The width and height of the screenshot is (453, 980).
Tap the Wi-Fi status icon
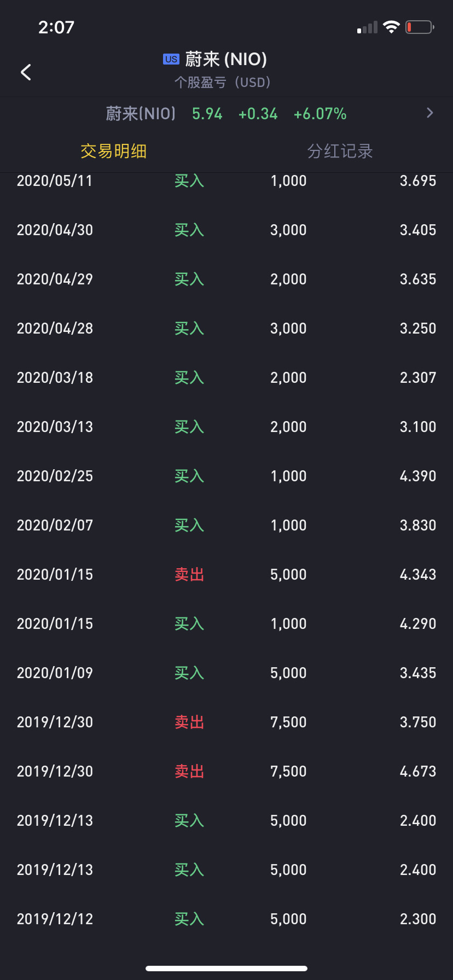coord(391,27)
